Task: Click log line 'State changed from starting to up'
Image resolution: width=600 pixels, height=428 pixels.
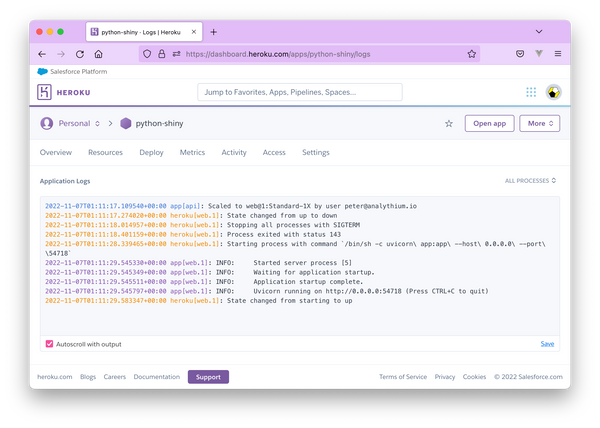Action: (199, 301)
